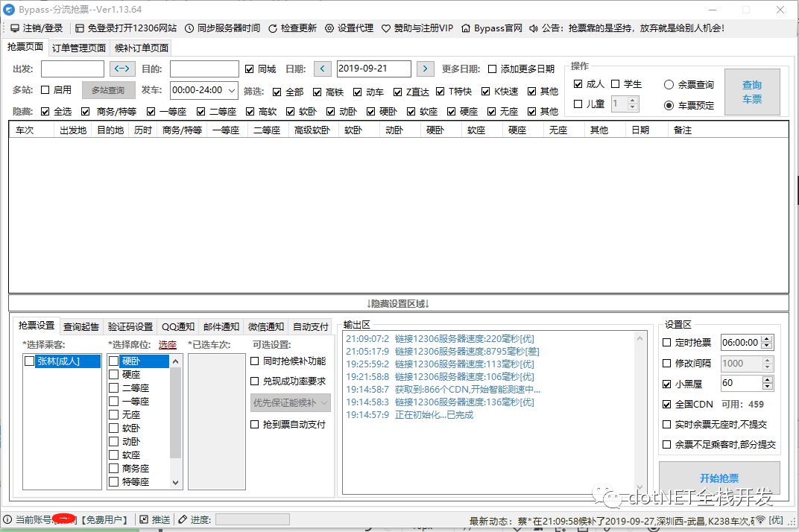This screenshot has height=532, width=799.
Task: Click the 目的 station input field
Action: click(204, 69)
